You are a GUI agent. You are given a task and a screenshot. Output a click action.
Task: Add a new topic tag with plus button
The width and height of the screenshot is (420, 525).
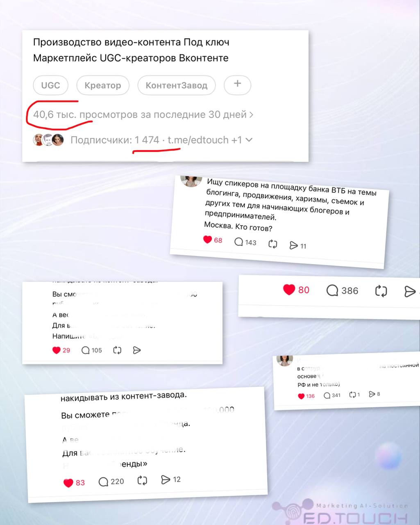click(237, 85)
